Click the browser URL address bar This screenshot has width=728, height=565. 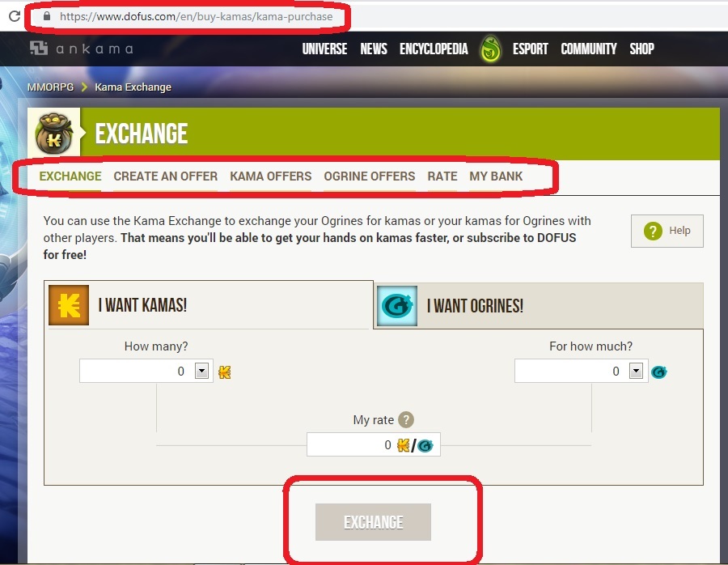[196, 17]
